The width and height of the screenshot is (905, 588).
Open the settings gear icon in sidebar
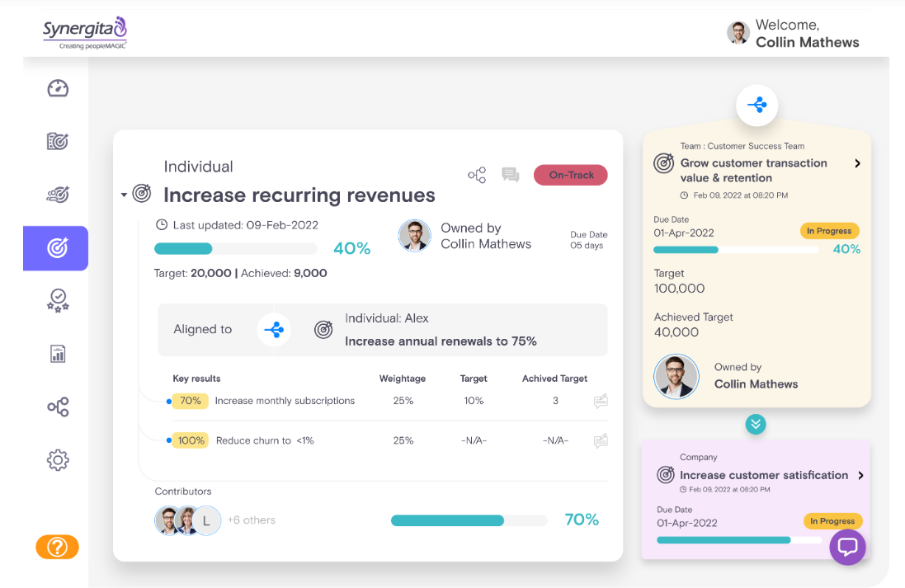click(x=58, y=460)
